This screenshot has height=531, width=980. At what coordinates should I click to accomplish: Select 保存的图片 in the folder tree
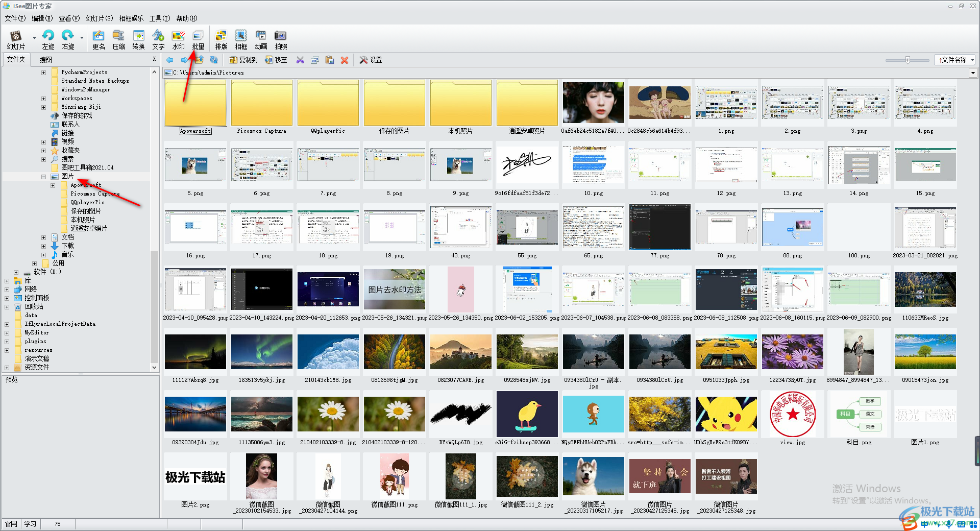(x=86, y=211)
